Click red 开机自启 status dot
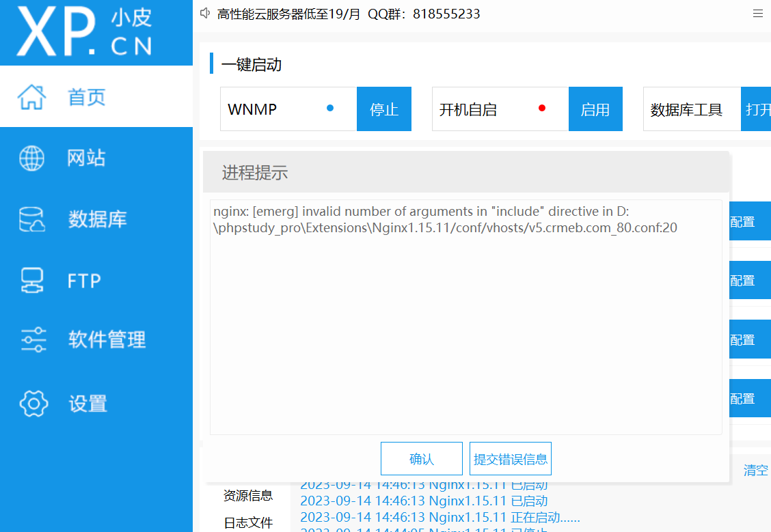 [542, 108]
